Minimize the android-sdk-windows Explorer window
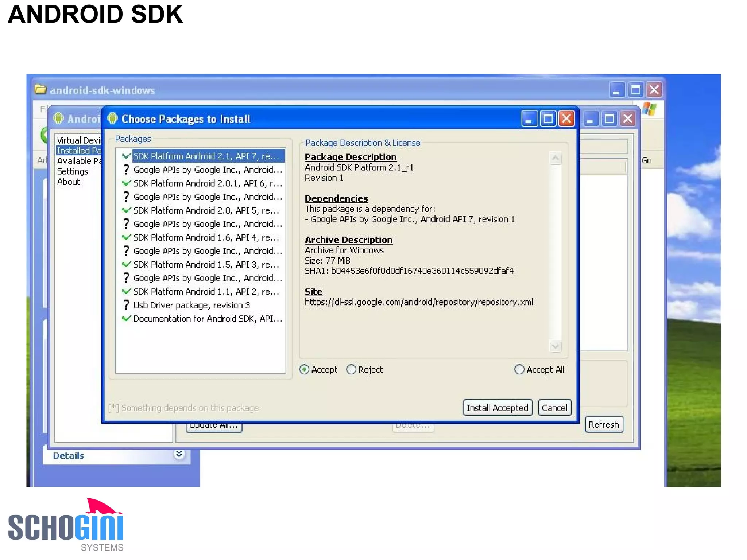The width and height of the screenshot is (747, 560). coord(617,89)
